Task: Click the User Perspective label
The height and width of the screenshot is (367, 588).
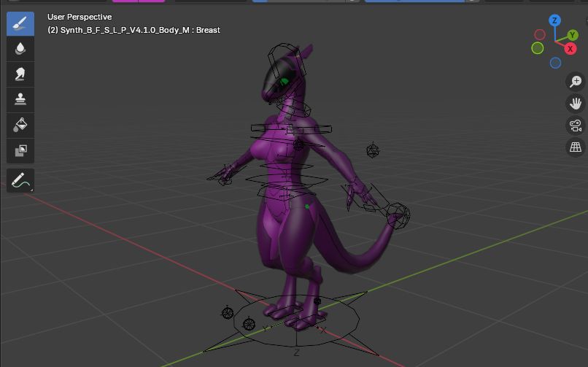Action: (80, 17)
